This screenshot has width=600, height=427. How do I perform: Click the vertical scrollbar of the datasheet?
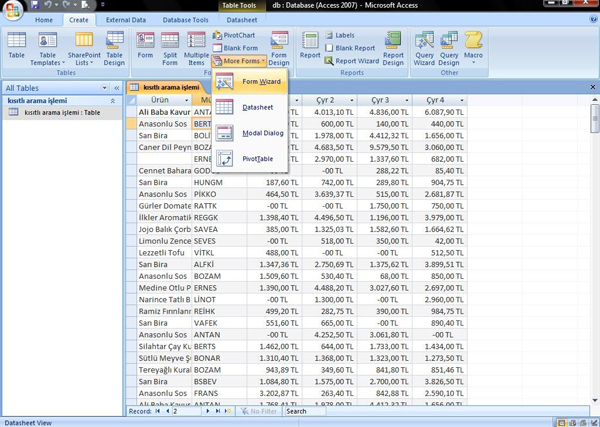(x=594, y=250)
